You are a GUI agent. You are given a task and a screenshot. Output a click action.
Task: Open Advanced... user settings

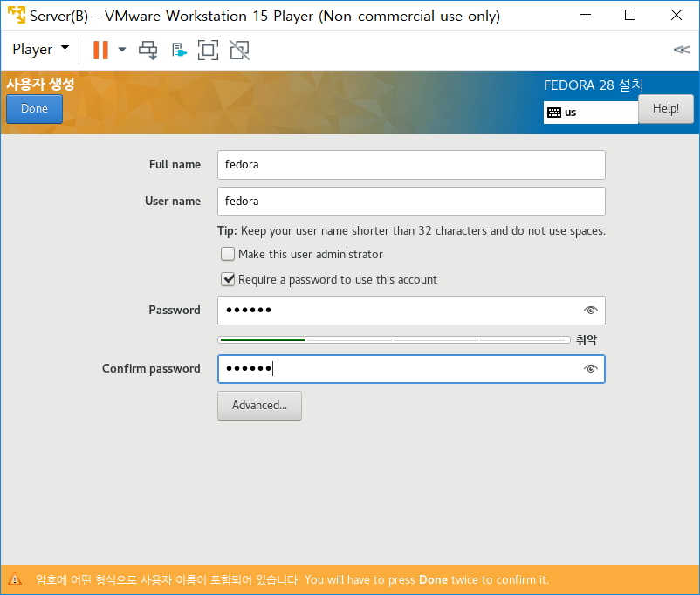[259, 406]
